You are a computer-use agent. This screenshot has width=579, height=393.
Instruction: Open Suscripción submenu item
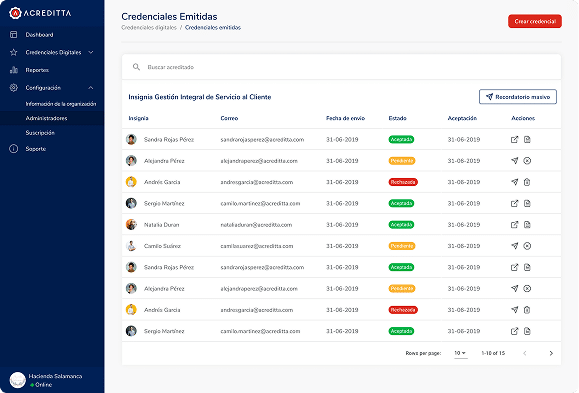click(x=40, y=133)
